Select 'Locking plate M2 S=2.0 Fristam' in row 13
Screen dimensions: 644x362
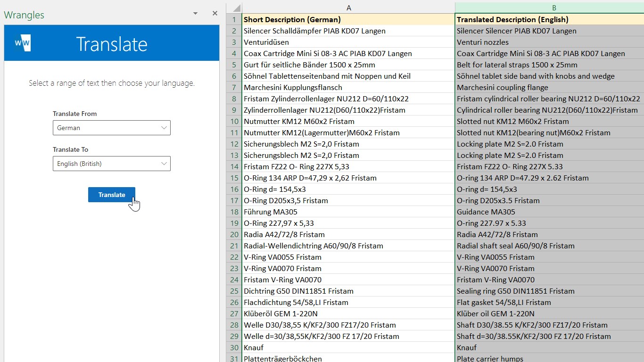click(x=550, y=156)
